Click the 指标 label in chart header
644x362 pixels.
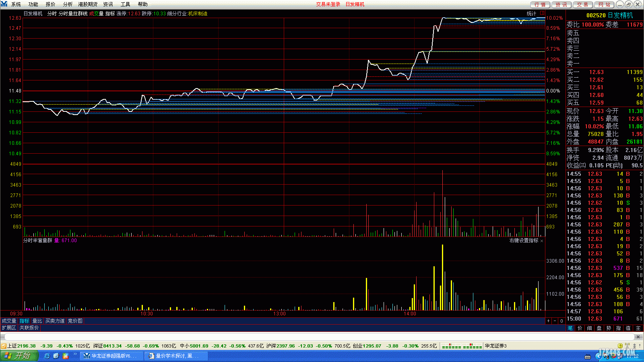tap(110, 14)
